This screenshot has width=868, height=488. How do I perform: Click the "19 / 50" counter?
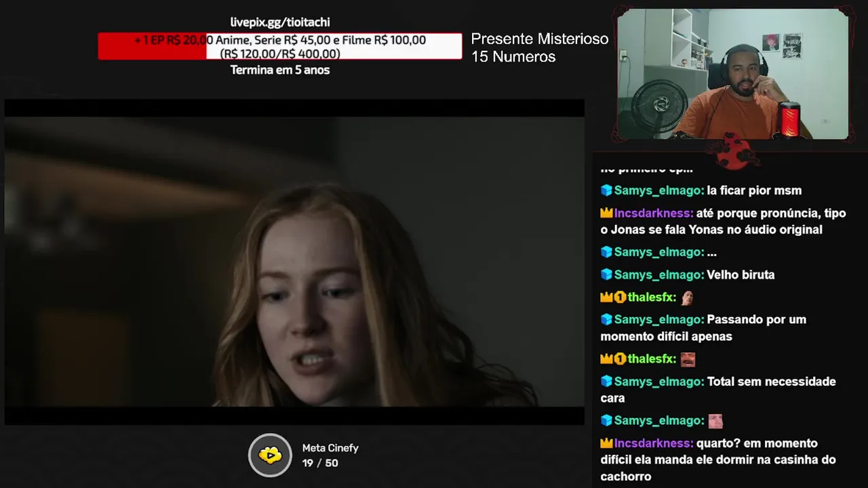pos(320,463)
